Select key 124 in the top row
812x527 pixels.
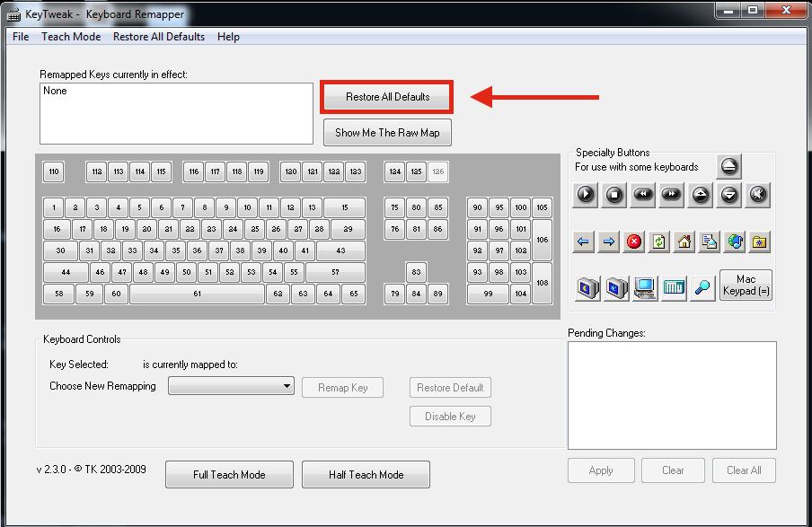click(395, 171)
